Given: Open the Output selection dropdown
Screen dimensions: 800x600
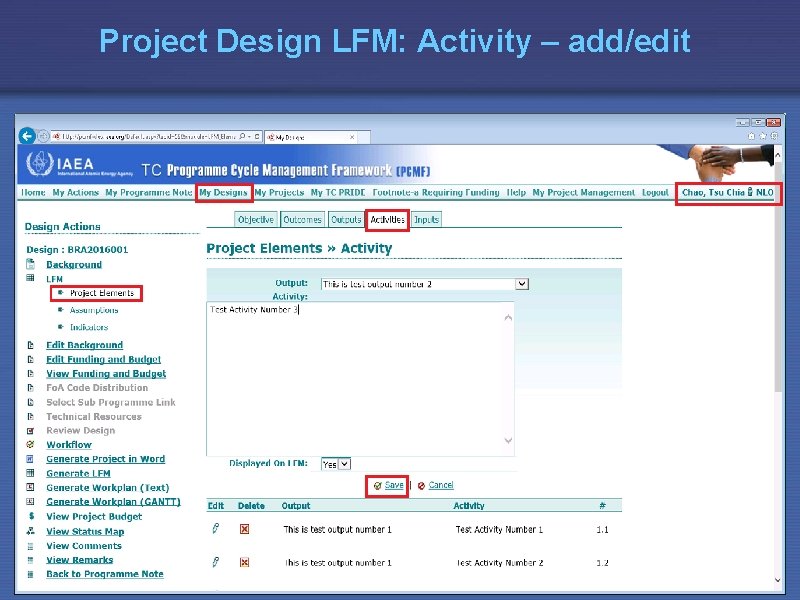Looking at the screenshot, I should point(521,283).
